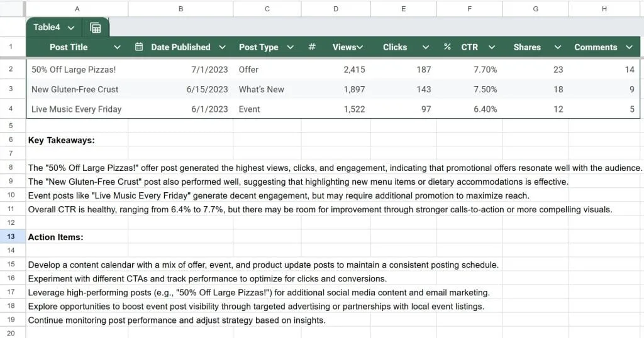Screen dimensions: 644x338
Task: Select the clicks value 187
Action: click(403, 69)
